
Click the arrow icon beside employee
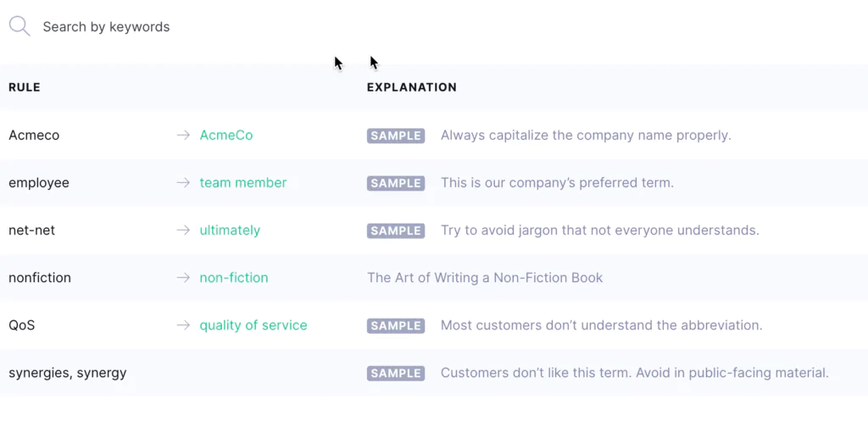(182, 183)
